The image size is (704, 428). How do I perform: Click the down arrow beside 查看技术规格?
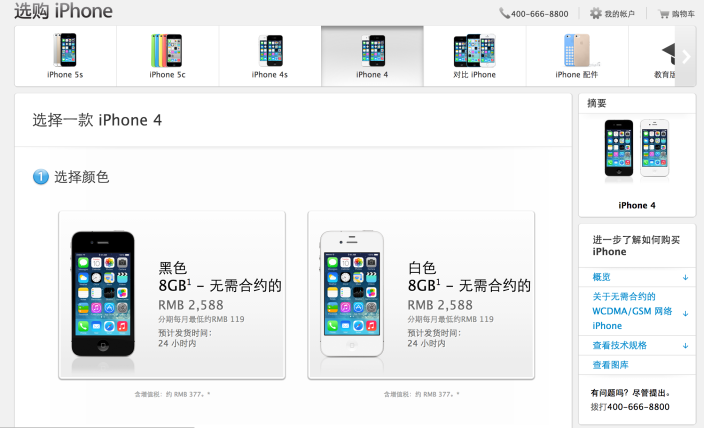686,346
